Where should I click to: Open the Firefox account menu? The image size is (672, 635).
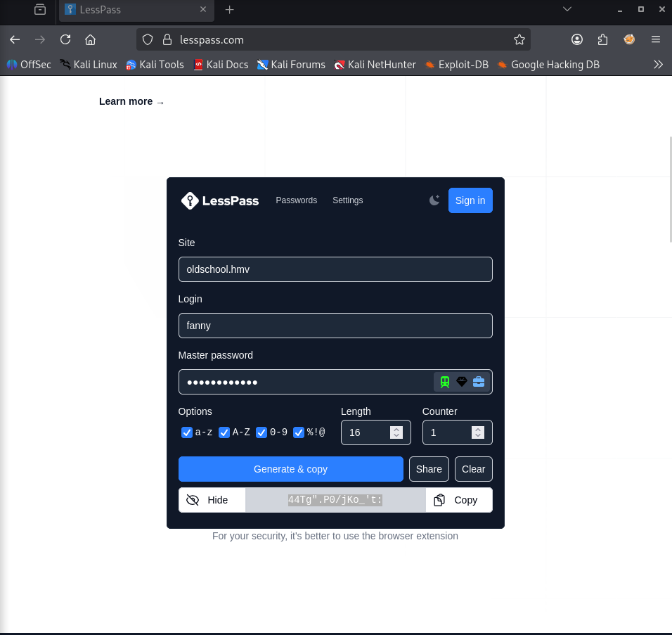tap(577, 40)
